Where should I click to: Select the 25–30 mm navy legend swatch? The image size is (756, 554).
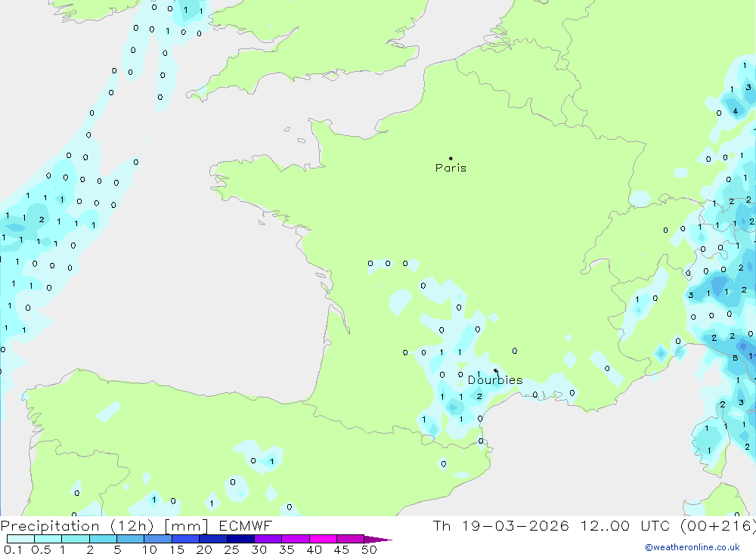click(240, 539)
